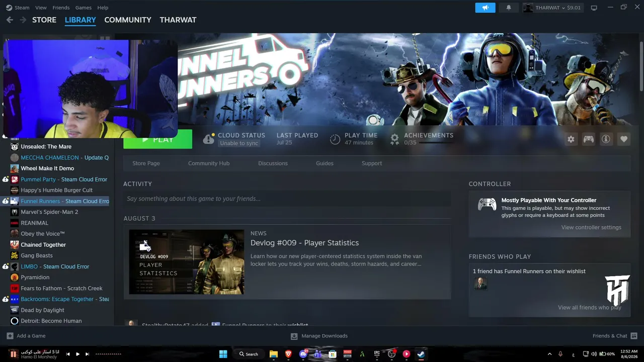This screenshot has height=362, width=644.
Task: Select Chained Together in library list
Action: (43, 245)
